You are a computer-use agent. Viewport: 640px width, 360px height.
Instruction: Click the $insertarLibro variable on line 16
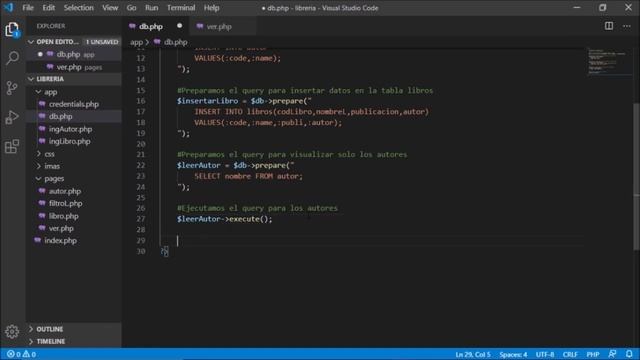coord(207,101)
